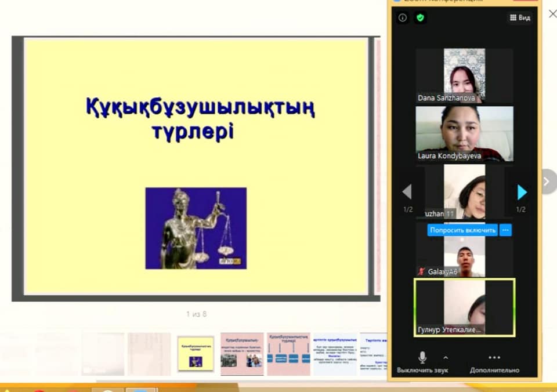Select the yellow title slide thumbnail
The width and height of the screenshot is (557, 392).
tap(196, 354)
